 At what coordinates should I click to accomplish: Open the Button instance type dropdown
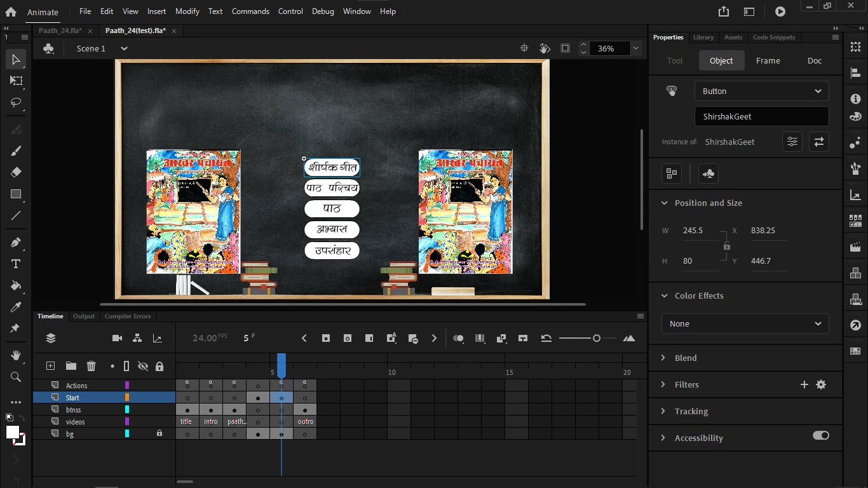(761, 91)
